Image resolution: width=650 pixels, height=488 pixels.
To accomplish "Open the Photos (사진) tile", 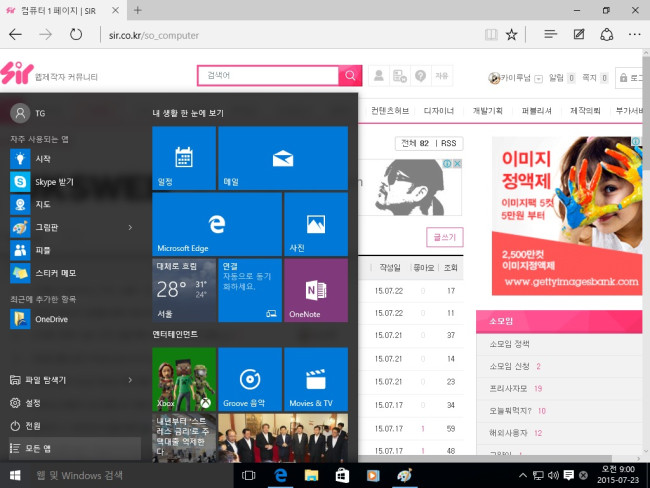I will pos(315,224).
